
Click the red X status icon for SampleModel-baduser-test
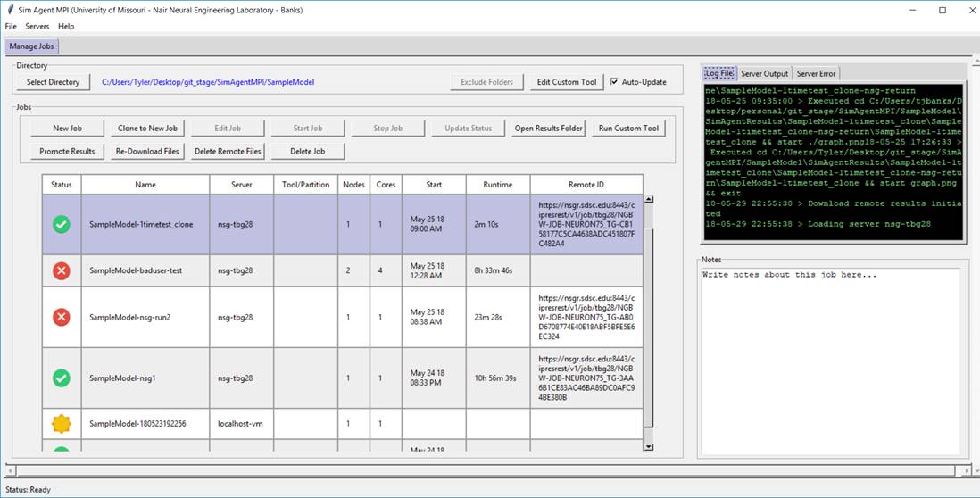click(62, 270)
